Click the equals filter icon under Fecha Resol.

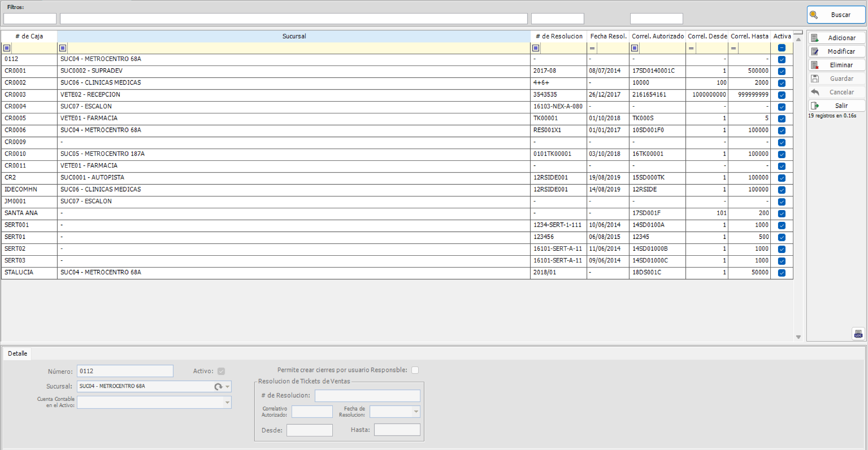tap(592, 48)
